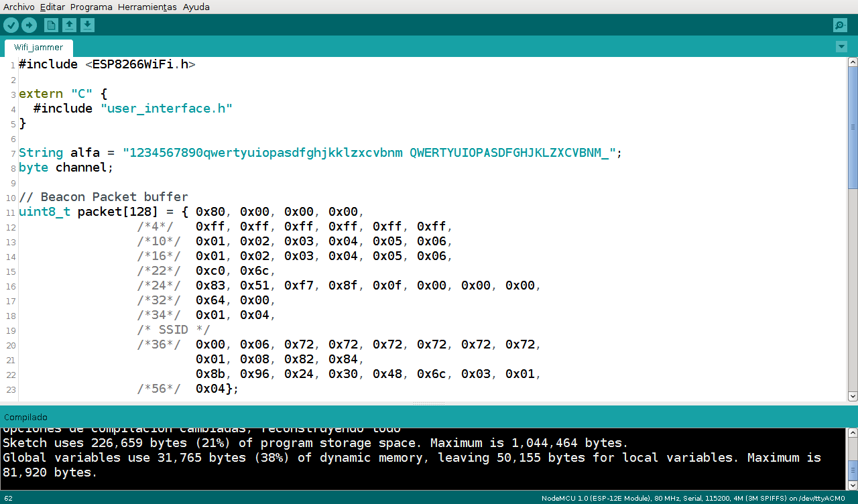Select the Wifi_jammer tab
858x504 pixels.
tap(39, 48)
